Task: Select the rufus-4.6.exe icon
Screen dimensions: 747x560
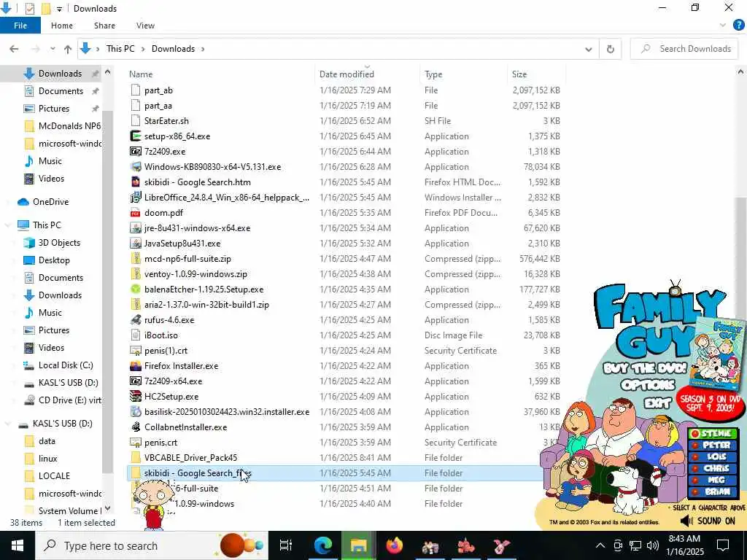Action: click(x=136, y=320)
